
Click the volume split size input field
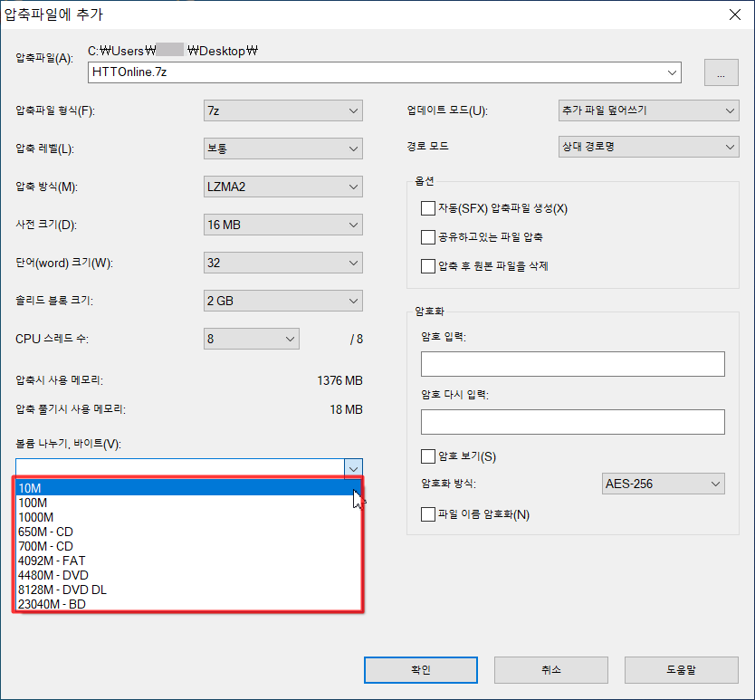(x=180, y=468)
